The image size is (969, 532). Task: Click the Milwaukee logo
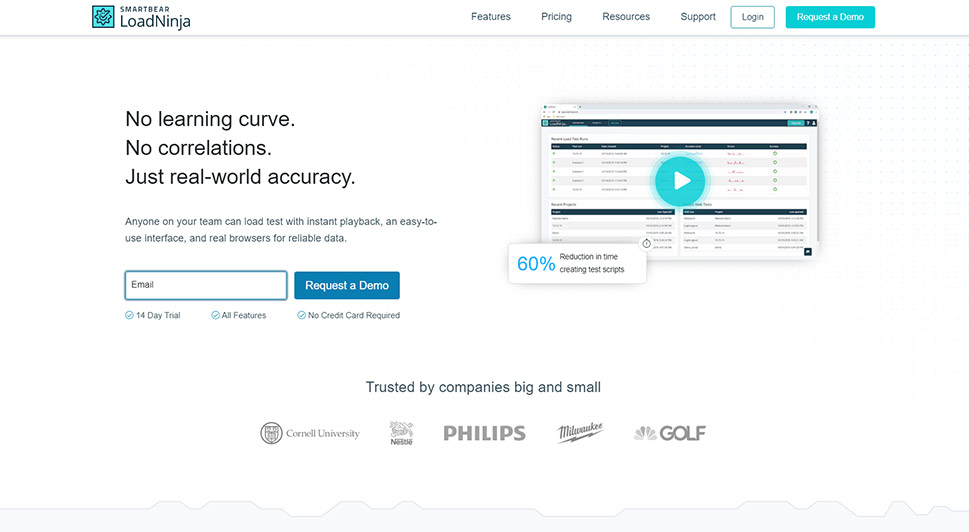click(x=581, y=433)
